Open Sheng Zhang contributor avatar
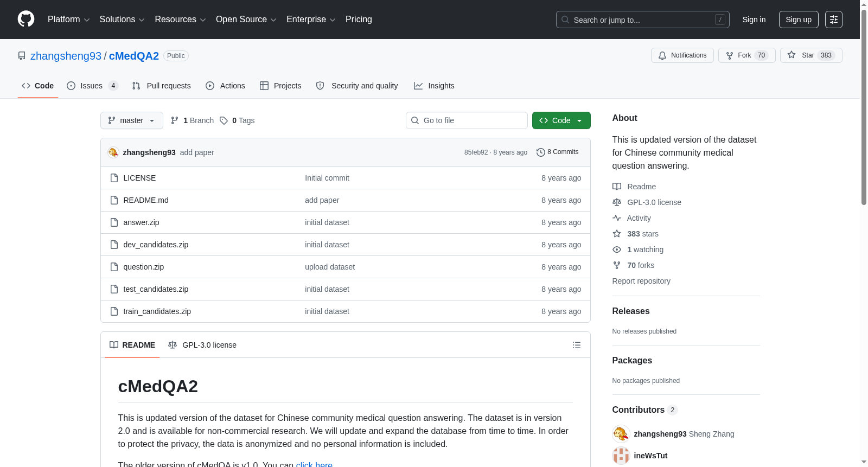This screenshot has width=868, height=467. pyautogui.click(x=621, y=434)
